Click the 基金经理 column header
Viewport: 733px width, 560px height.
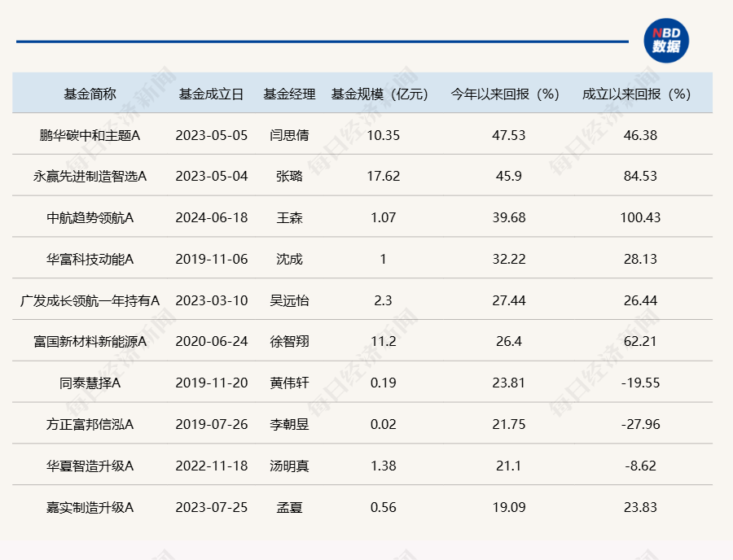(x=289, y=94)
